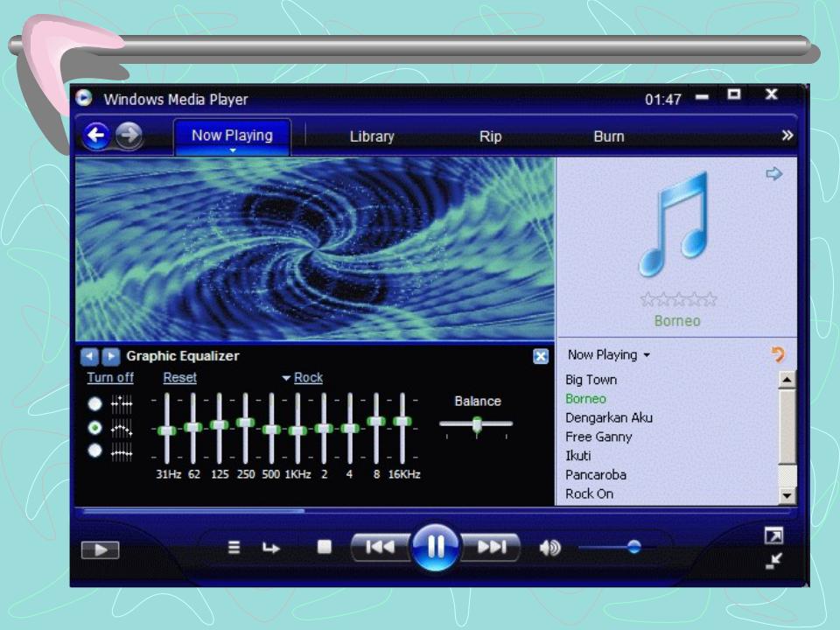Close the Graphic Equalizer panel
This screenshot has height=630, width=840.
click(x=541, y=356)
